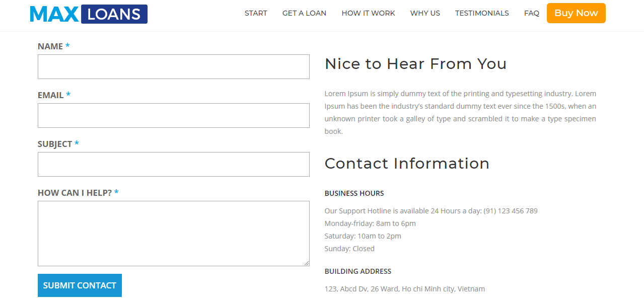Go to the FAQ nav link

[532, 13]
